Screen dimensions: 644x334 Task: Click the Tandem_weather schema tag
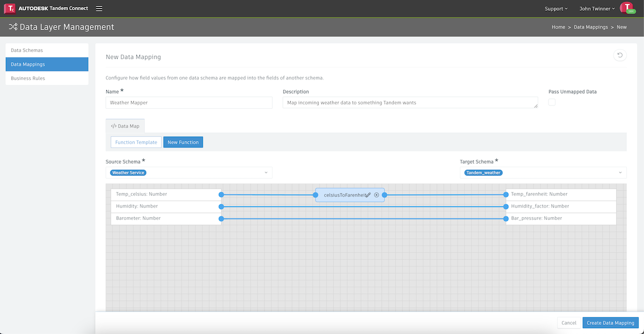[484, 173]
